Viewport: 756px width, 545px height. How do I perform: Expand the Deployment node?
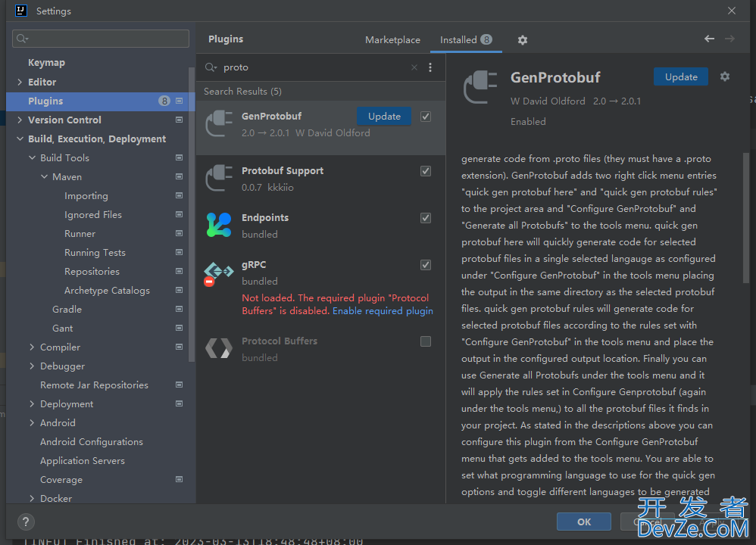(32, 403)
